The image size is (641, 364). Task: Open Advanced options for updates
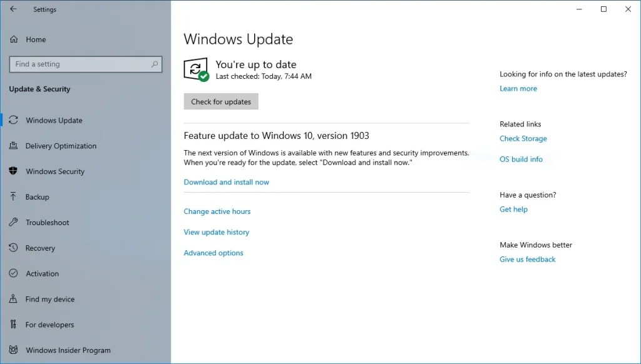click(x=213, y=253)
